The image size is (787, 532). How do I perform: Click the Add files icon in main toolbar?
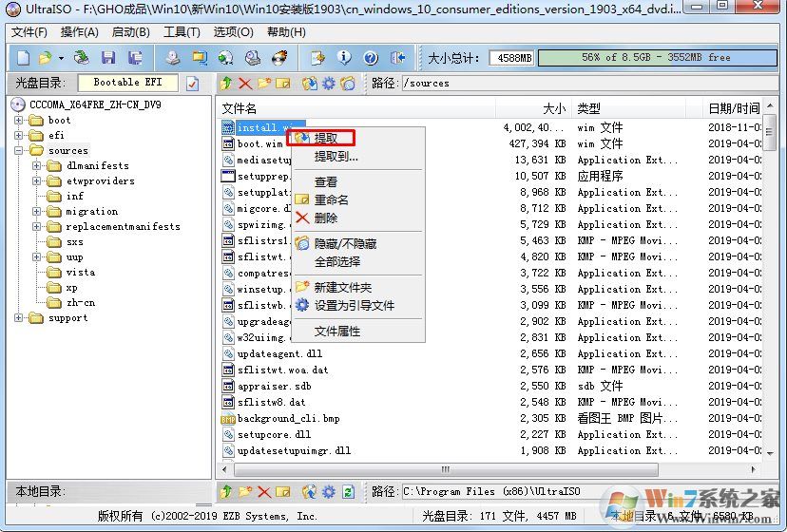pyautogui.click(x=317, y=58)
